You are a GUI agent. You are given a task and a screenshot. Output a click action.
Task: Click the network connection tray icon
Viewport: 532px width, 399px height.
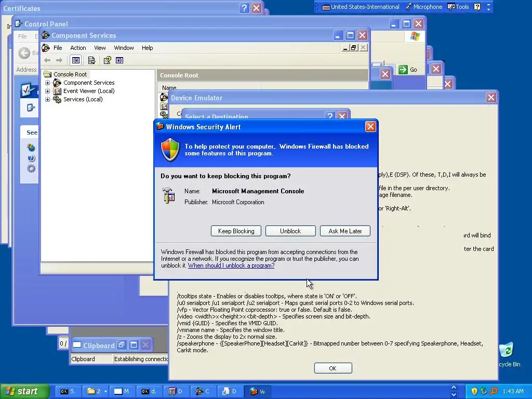[x=484, y=391]
